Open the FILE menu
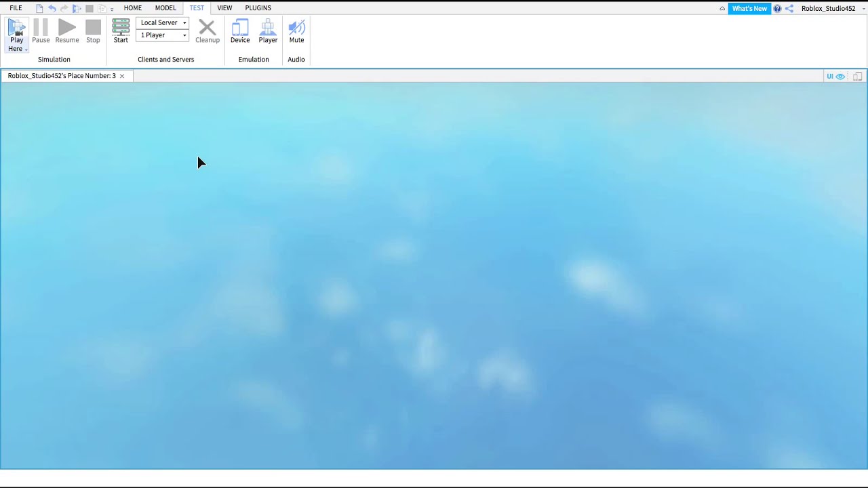Viewport: 868px width, 488px height. [x=16, y=8]
